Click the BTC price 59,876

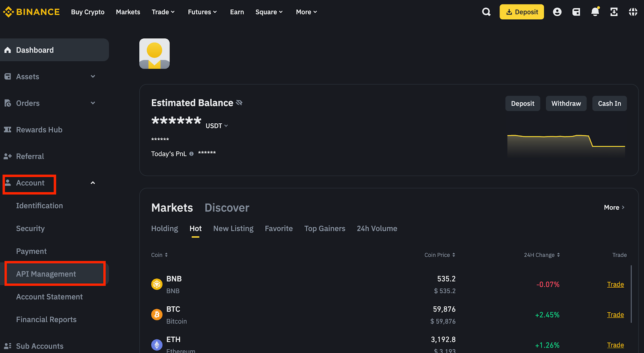point(444,309)
